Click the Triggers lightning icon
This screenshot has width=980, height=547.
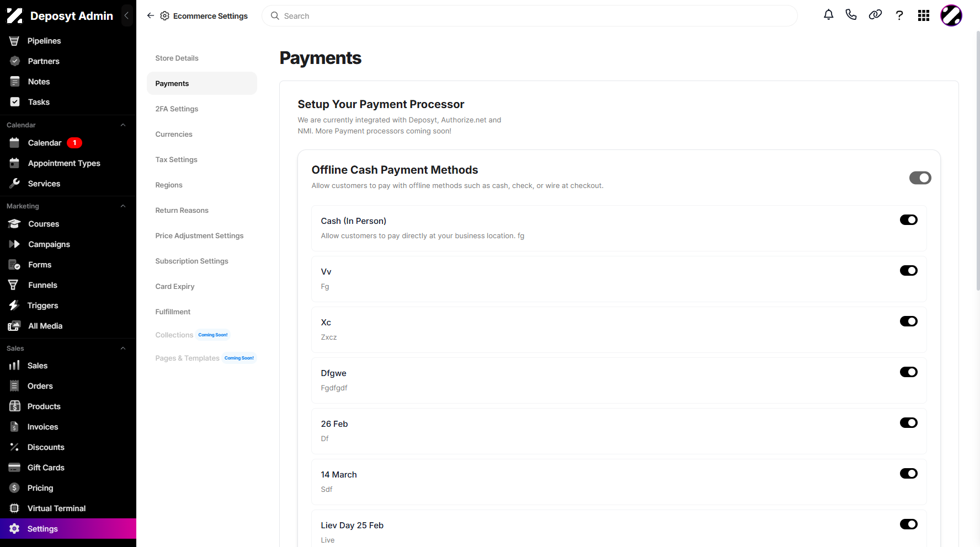click(x=14, y=305)
